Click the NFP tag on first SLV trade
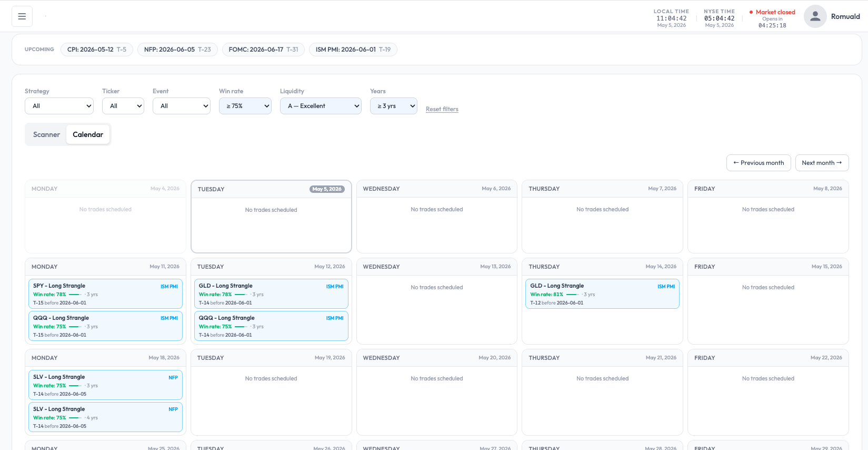 (x=173, y=378)
